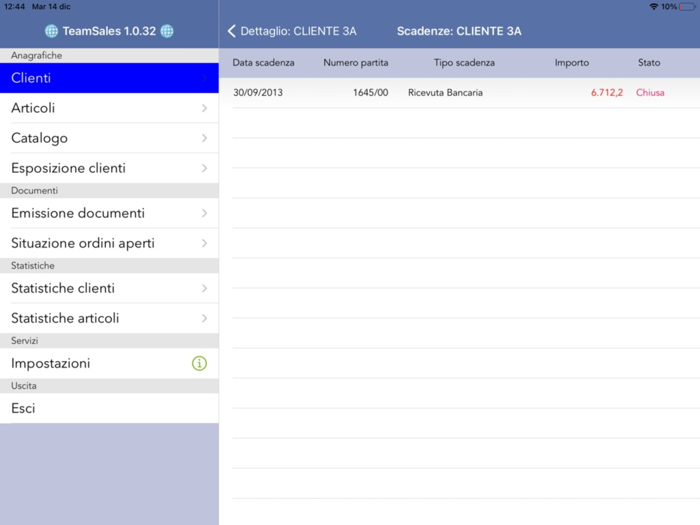Expand the chevron on Clienti row
This screenshot has width=700, height=525.
[x=204, y=78]
